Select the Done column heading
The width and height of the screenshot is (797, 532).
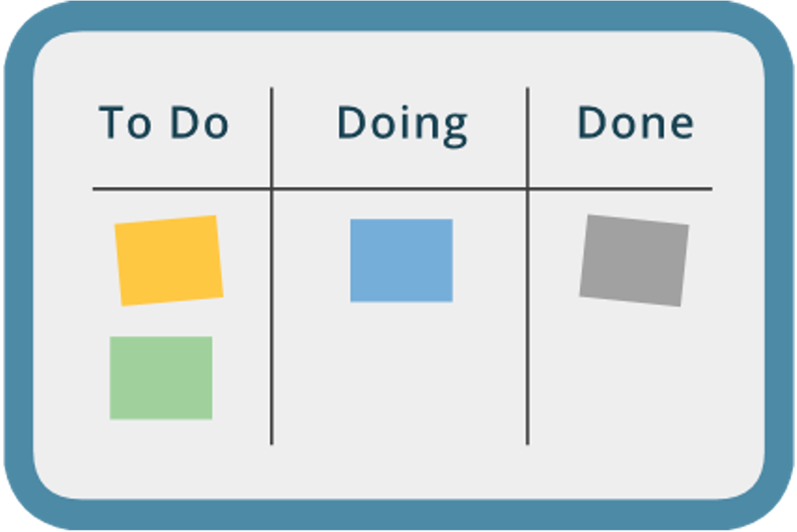pos(636,122)
